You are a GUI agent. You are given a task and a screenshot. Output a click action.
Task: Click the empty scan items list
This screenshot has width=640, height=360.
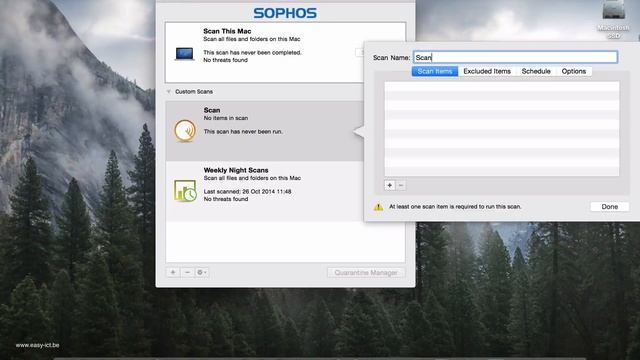(x=502, y=129)
